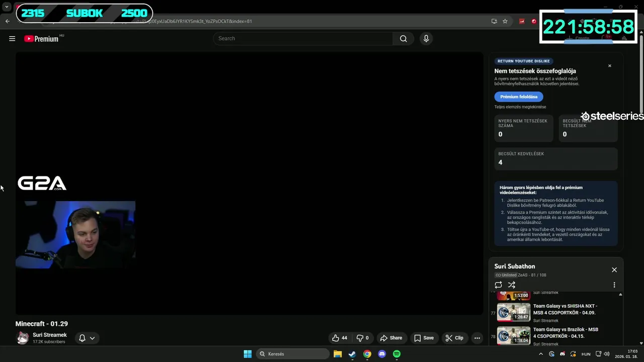
Task: Click the search magnifier button
Action: pyautogui.click(x=403, y=39)
